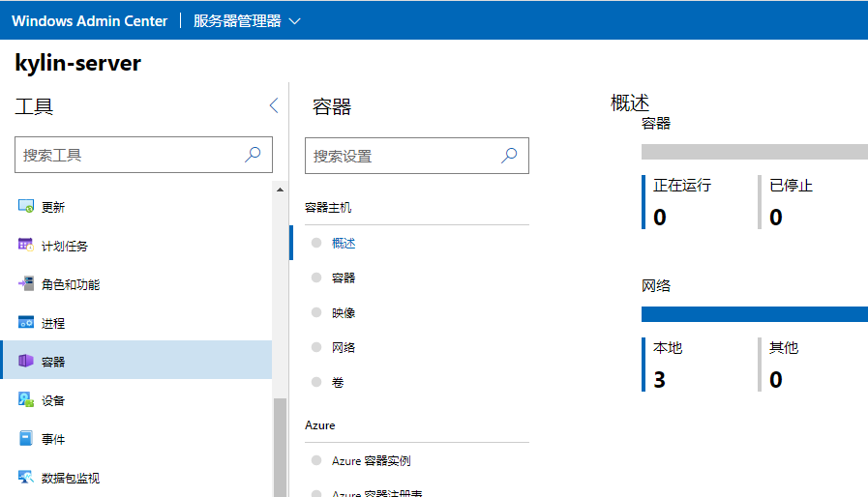Viewport: 868px width, 497px height.
Task: Click the status dot beside 概述
Action: click(316, 243)
